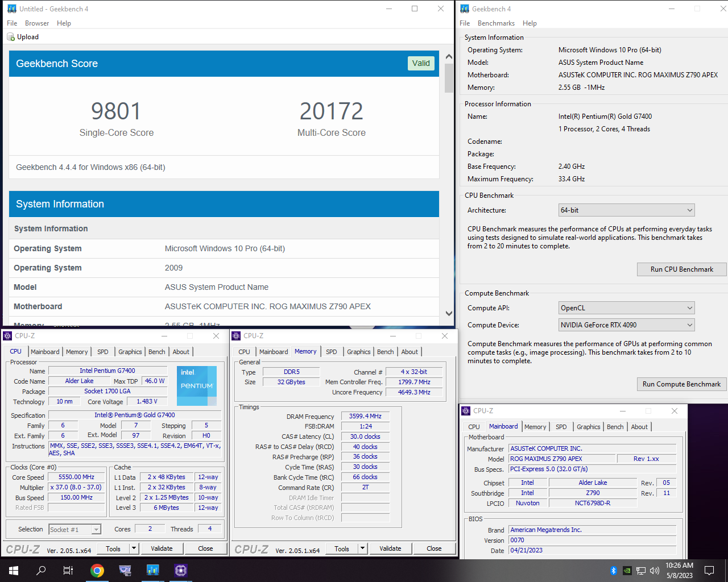Click the CPU-Z title icon of the Processor window

[x=7, y=336]
